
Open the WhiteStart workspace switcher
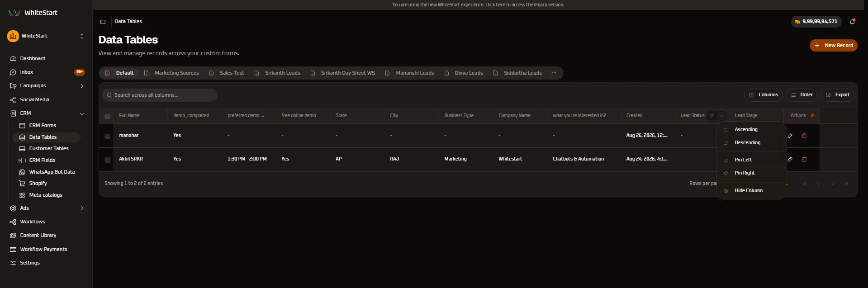46,36
